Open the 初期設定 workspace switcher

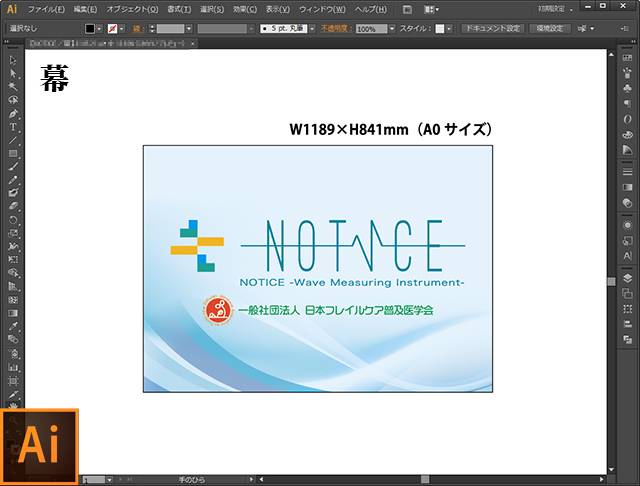tap(556, 9)
